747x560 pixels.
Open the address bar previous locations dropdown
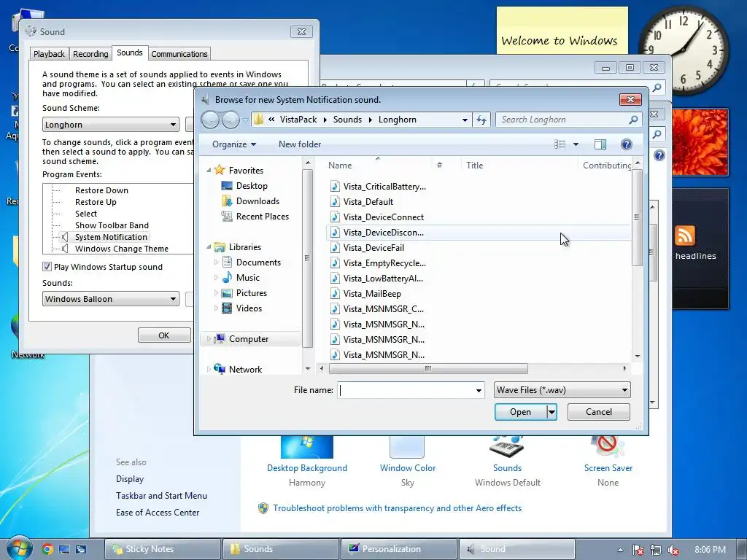(465, 120)
